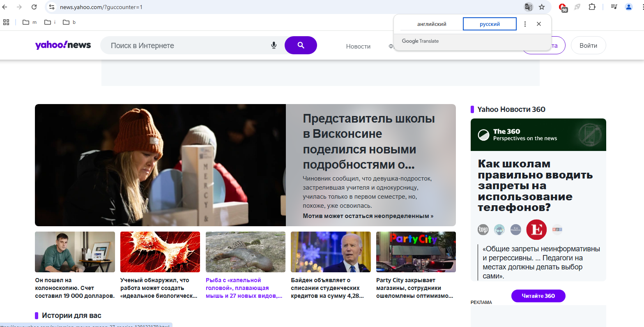Open the Новости navigation item
Viewport: 644px width, 327px height.
pos(358,46)
